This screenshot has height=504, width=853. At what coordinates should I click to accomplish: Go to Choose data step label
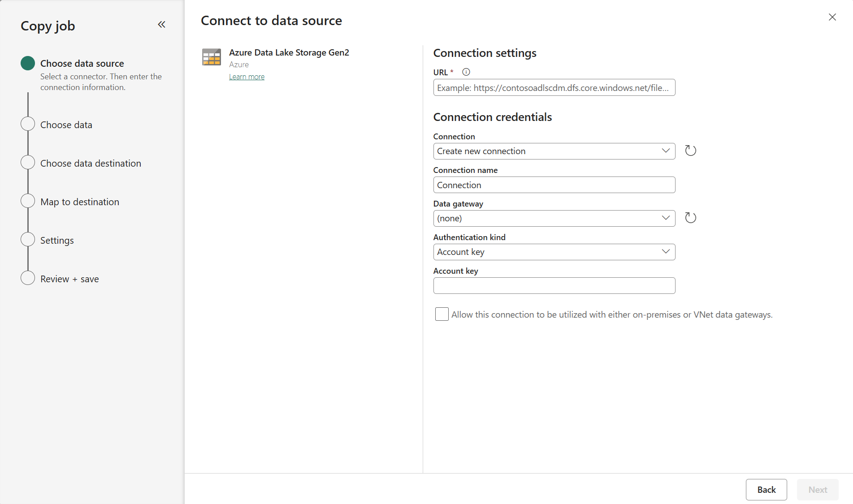click(x=66, y=125)
